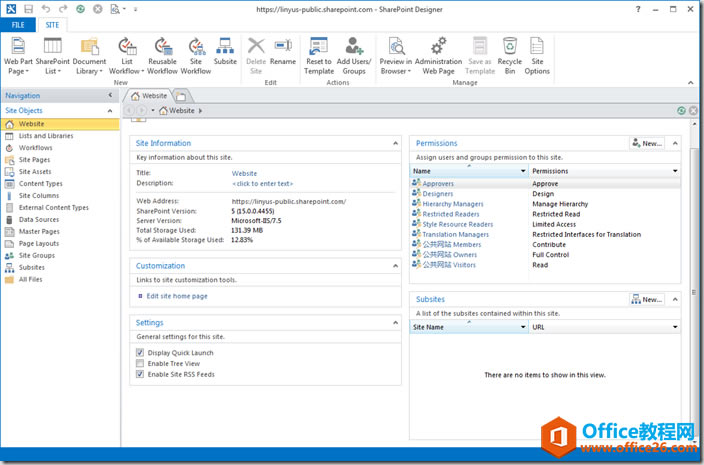Image resolution: width=704 pixels, height=465 pixels.
Task: Click the Edit site home page link
Action: pos(177,296)
